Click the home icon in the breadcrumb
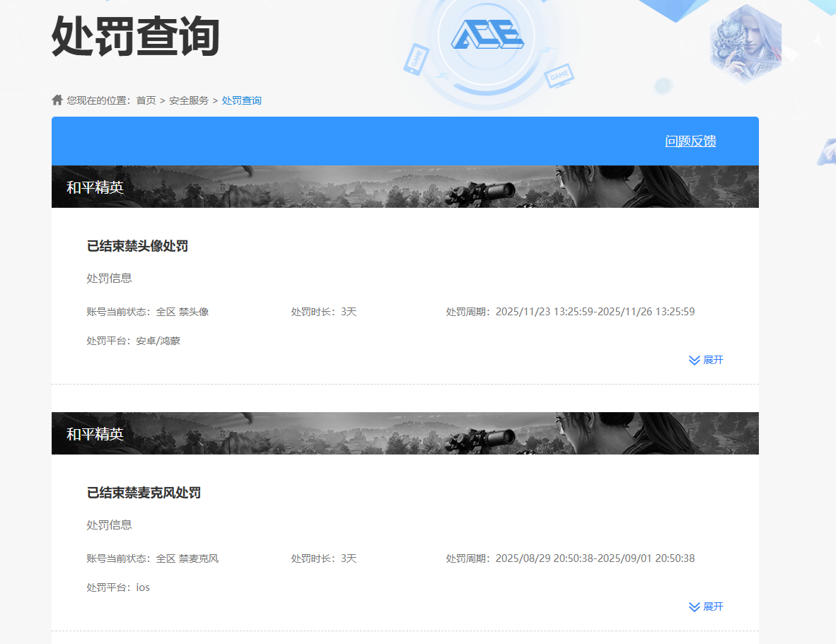 (57, 100)
